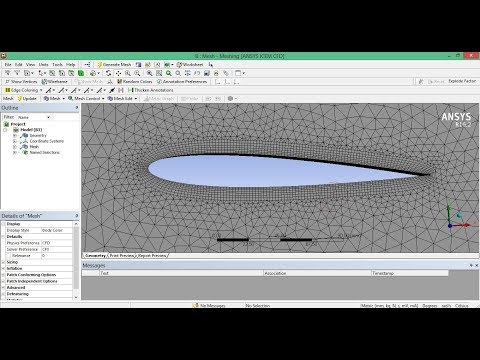
Task: Enable Random Colors
Action: [135, 82]
